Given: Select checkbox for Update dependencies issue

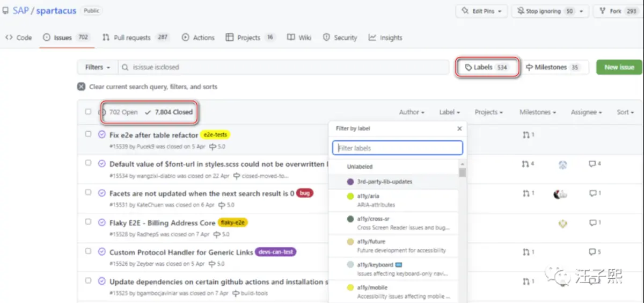Looking at the screenshot, I should point(88,280).
